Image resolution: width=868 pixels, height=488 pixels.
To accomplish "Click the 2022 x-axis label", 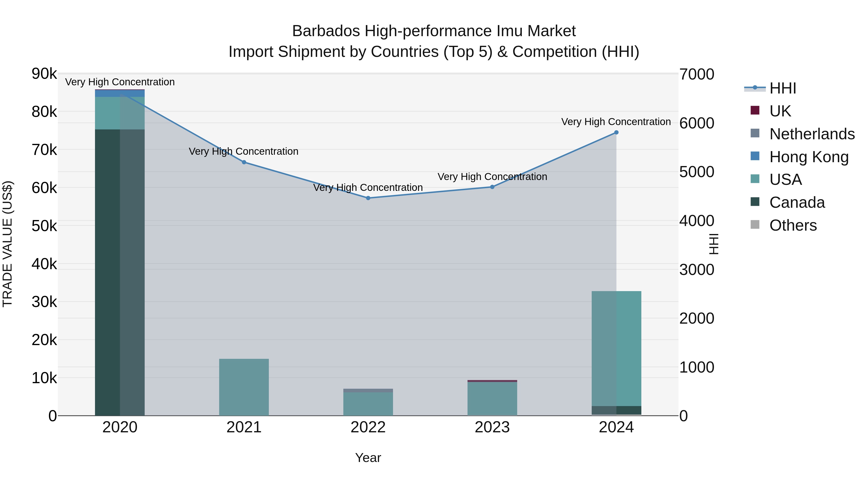I will [368, 427].
